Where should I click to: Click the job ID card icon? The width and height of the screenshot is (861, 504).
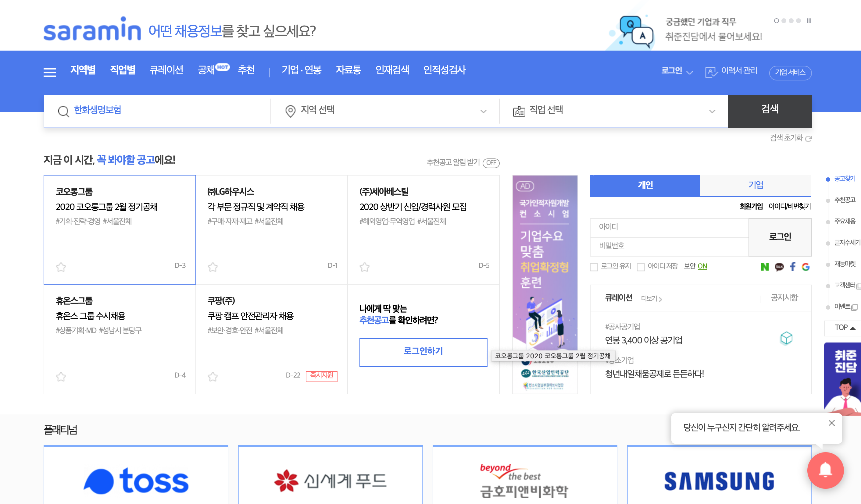pyautogui.click(x=519, y=111)
